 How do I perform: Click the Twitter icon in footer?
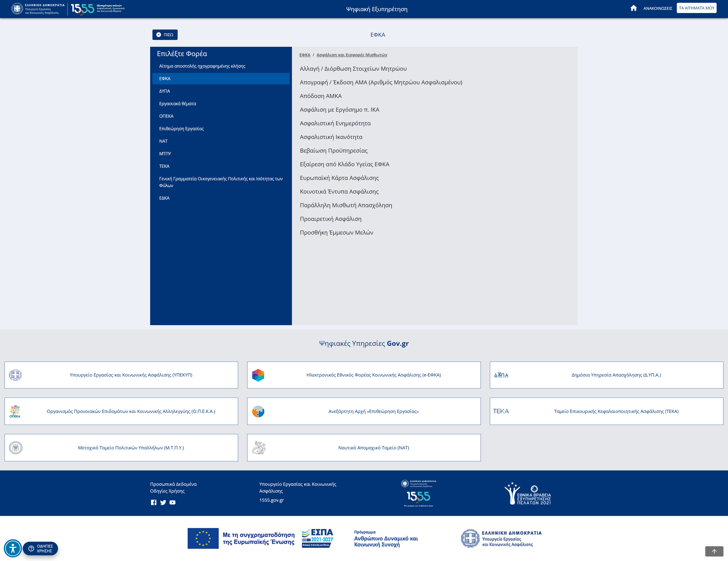163,502
